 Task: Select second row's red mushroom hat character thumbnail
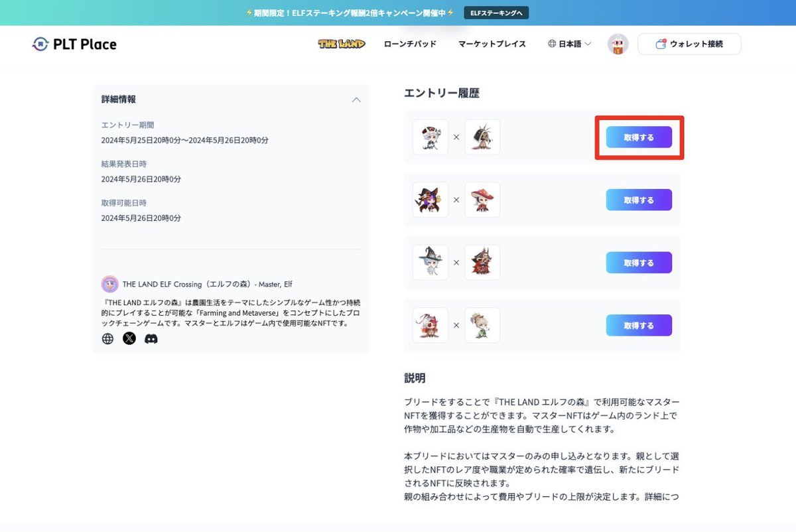point(482,200)
